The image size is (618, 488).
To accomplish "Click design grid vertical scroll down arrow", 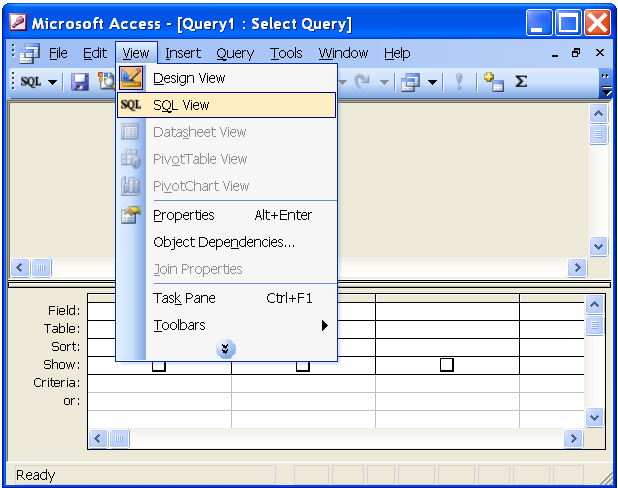I will point(594,417).
